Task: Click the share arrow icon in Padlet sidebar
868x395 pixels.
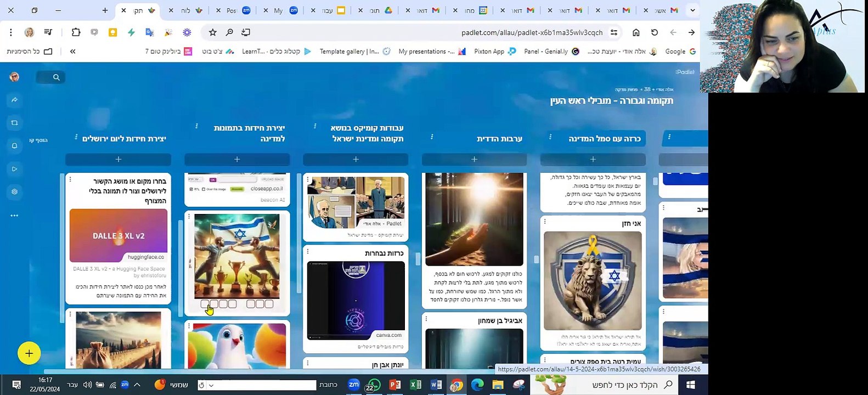Action: coord(15,100)
